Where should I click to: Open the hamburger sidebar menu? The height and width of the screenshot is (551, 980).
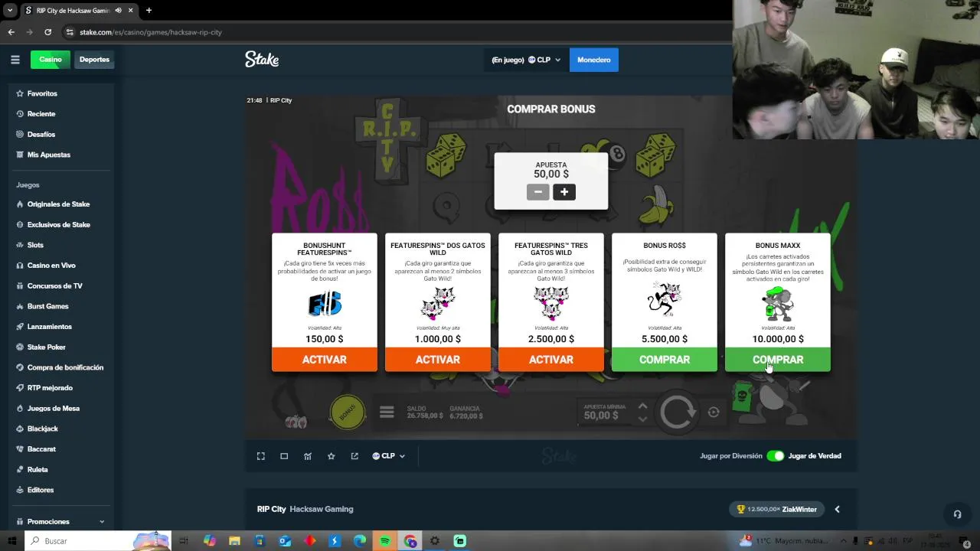[x=15, y=60]
